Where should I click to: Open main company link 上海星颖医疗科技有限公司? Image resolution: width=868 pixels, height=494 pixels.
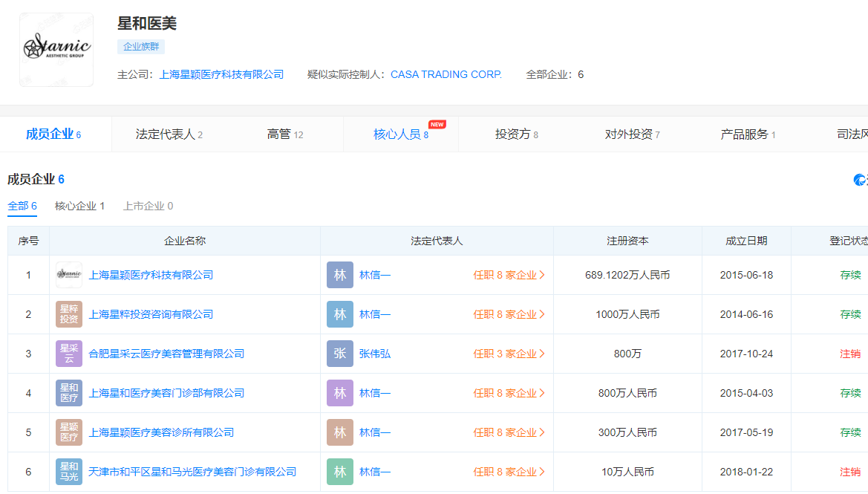click(221, 74)
